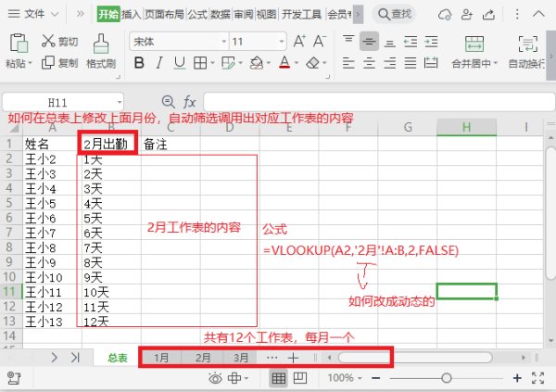
Task: Center text horizontally
Action: (x=369, y=63)
